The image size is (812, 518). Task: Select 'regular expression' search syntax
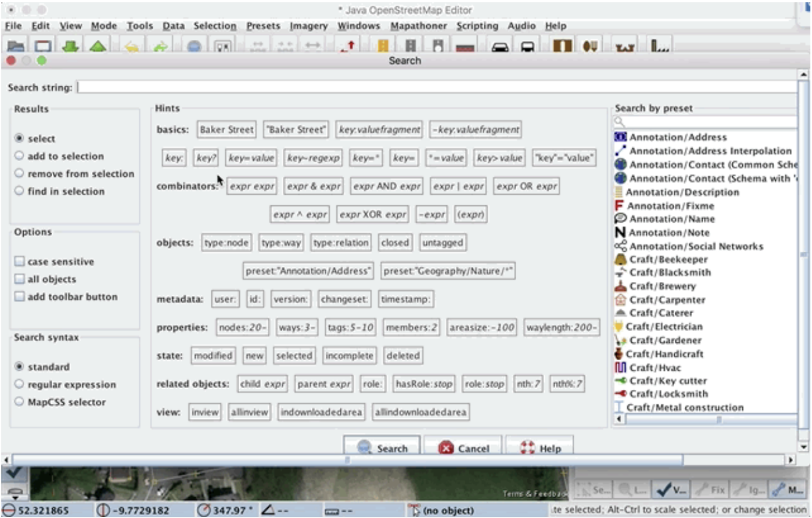pyautogui.click(x=19, y=384)
